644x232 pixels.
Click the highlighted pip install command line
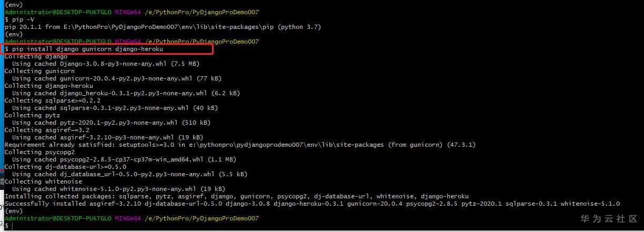pos(84,49)
